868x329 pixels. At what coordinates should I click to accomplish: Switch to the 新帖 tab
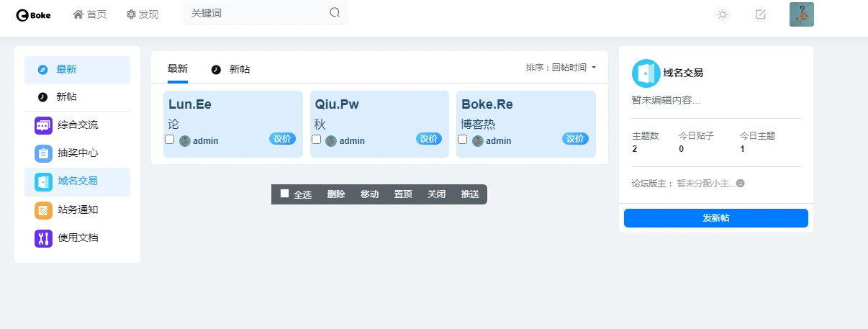[232, 70]
